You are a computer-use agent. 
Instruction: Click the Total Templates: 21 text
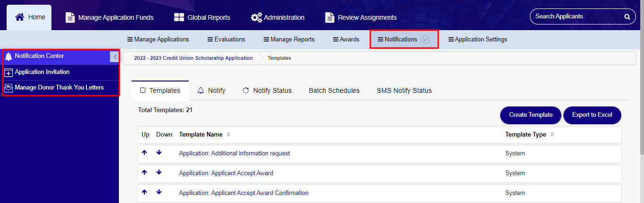coord(165,110)
